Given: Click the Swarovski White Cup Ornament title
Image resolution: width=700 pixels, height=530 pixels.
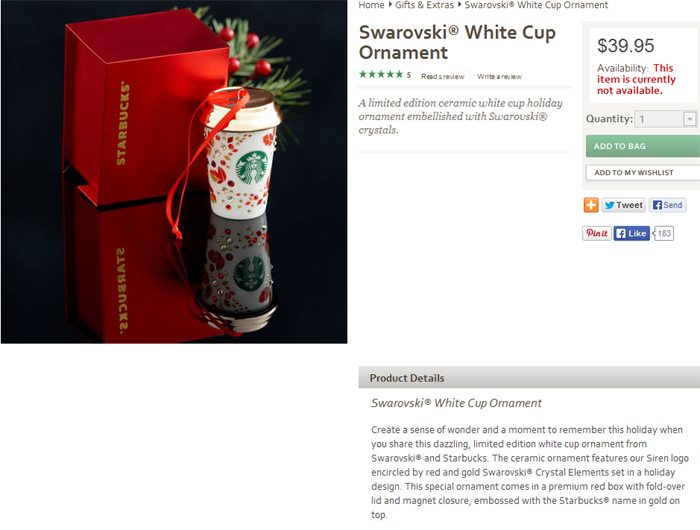Looking at the screenshot, I should point(457,42).
